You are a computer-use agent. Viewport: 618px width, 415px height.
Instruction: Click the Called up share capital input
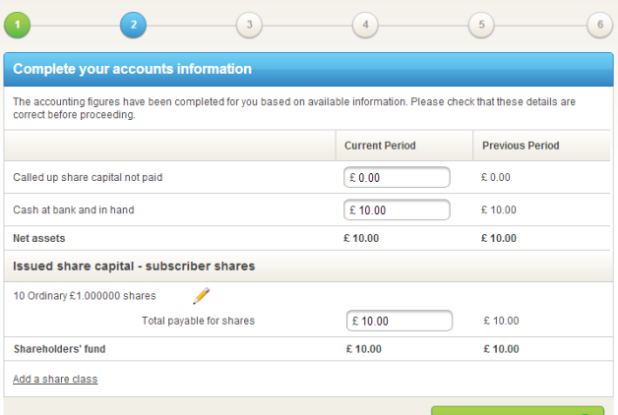pyautogui.click(x=398, y=178)
